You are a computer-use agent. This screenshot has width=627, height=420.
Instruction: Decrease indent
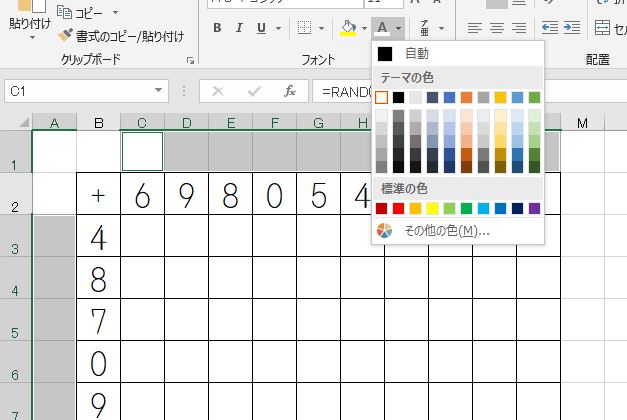tap(550, 28)
